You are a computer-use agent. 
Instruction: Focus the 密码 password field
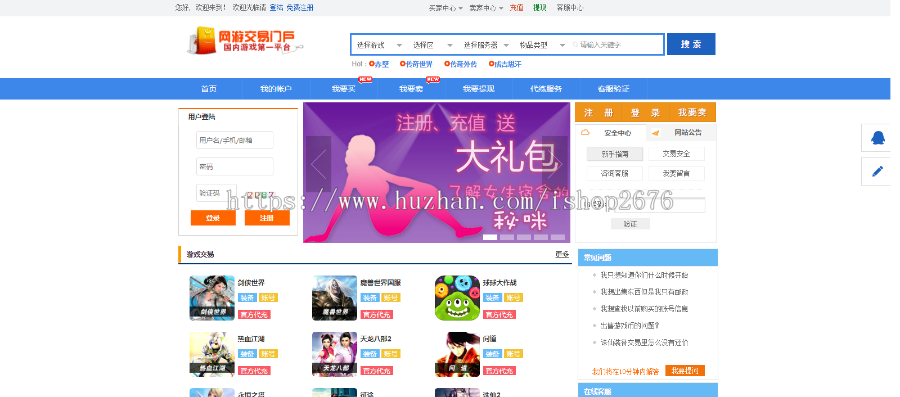pyautogui.click(x=235, y=166)
